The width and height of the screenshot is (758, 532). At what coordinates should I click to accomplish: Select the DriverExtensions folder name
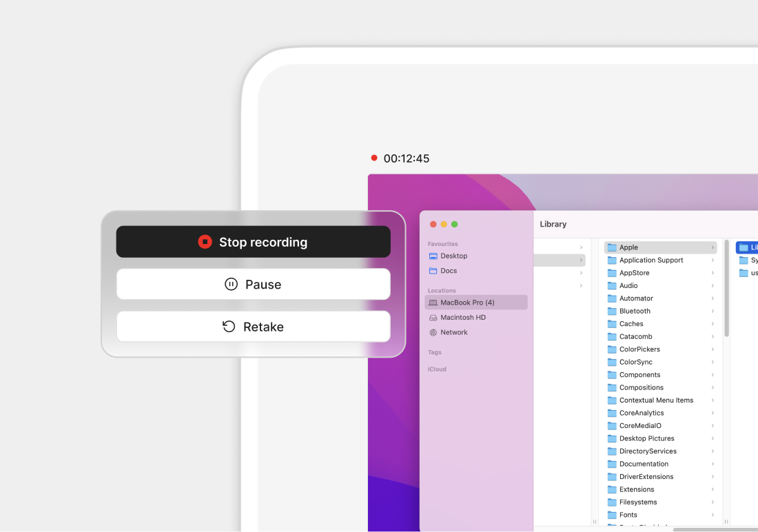click(x=646, y=476)
